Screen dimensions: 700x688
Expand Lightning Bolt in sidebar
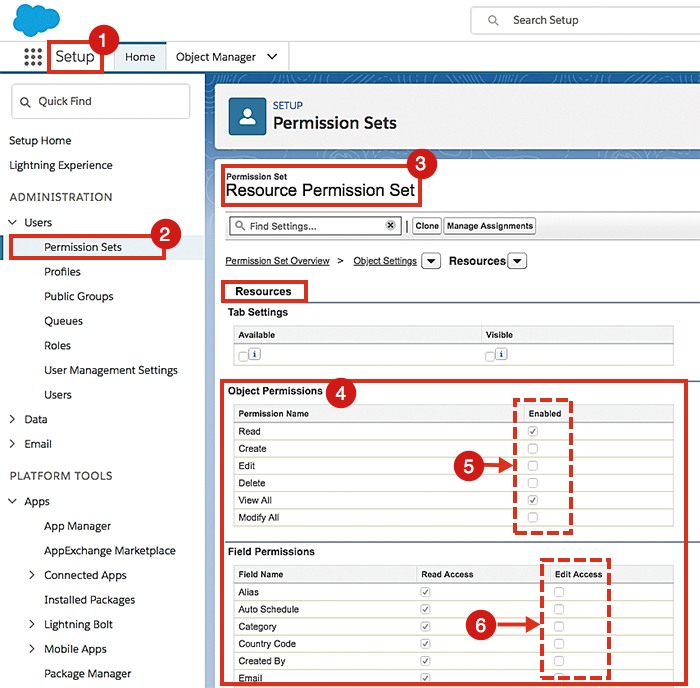click(x=32, y=624)
